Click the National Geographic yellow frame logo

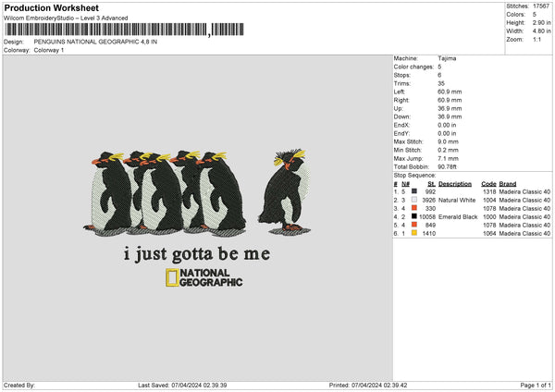pos(172,277)
